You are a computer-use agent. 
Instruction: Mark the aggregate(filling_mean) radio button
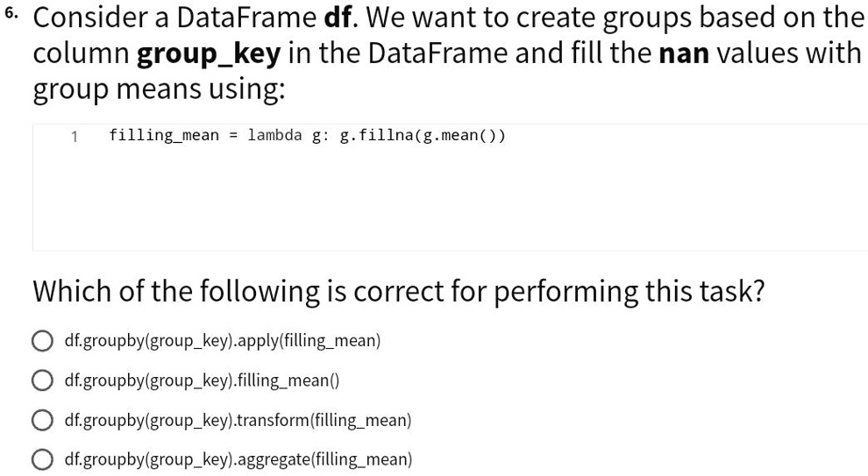point(43,459)
